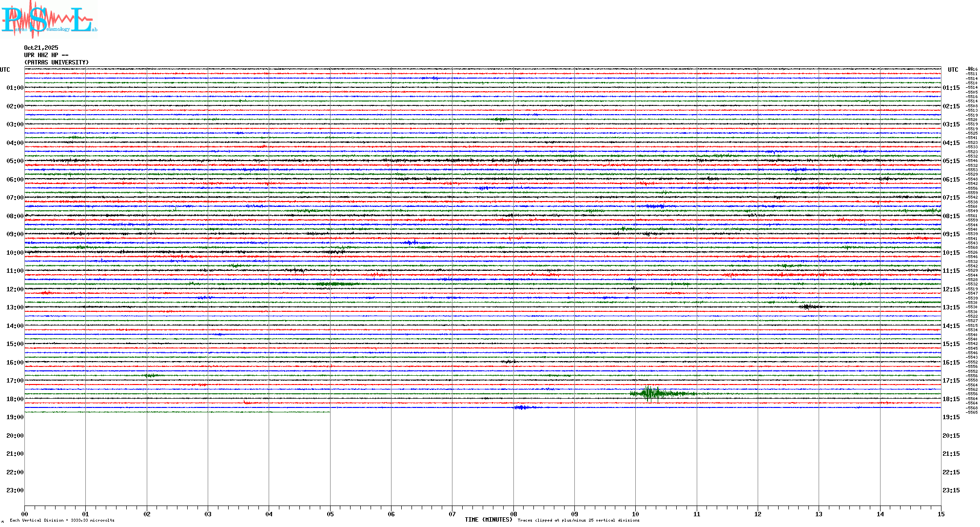
Task: Click the UTC label at top right
Action: point(953,70)
